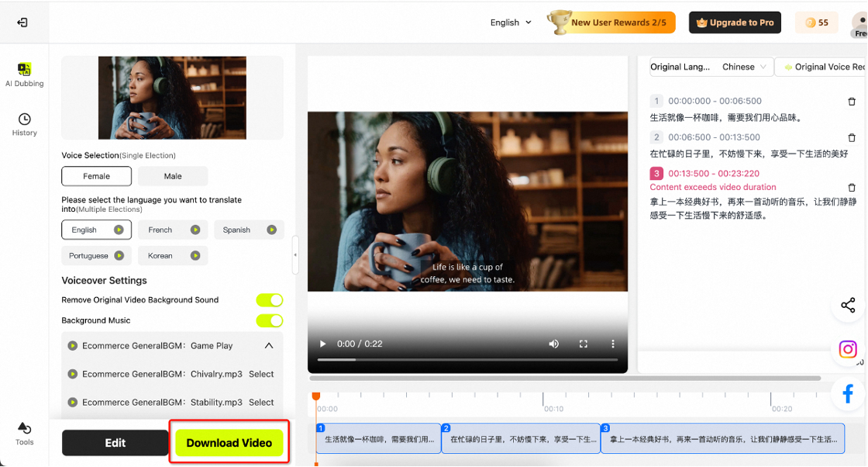Select the Male voice option
Screen dimensions: 868x467
[x=172, y=176]
